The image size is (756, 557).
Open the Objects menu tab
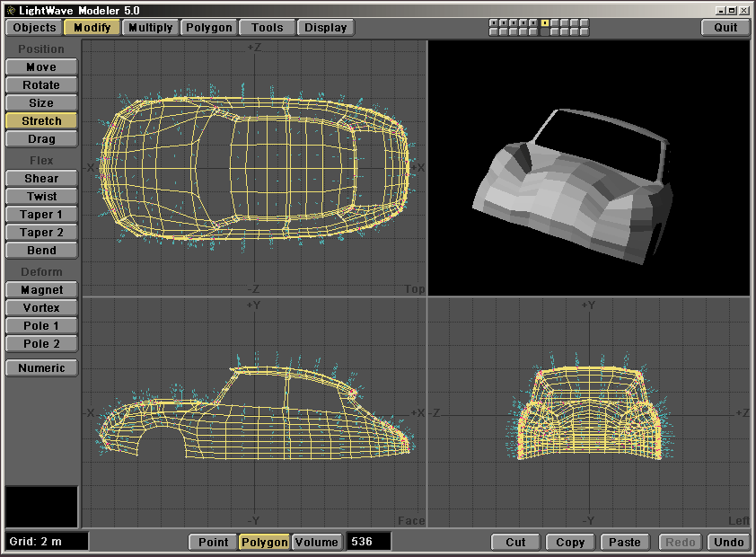(x=34, y=27)
